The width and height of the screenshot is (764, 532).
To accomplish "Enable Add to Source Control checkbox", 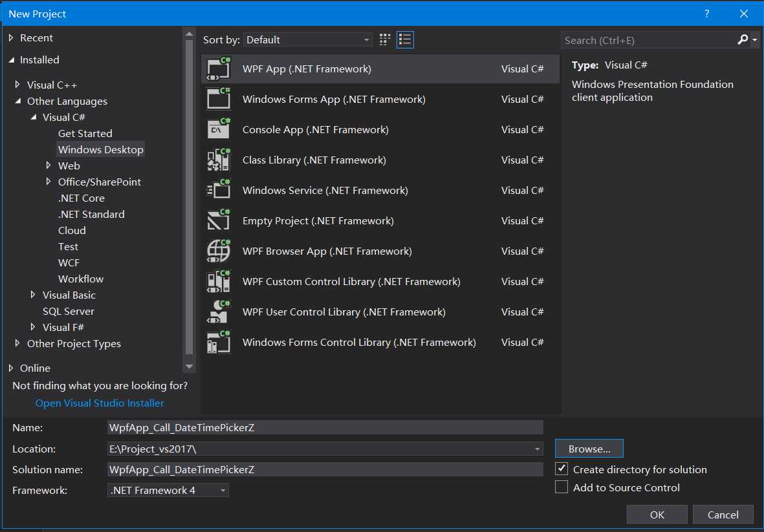I will [562, 487].
